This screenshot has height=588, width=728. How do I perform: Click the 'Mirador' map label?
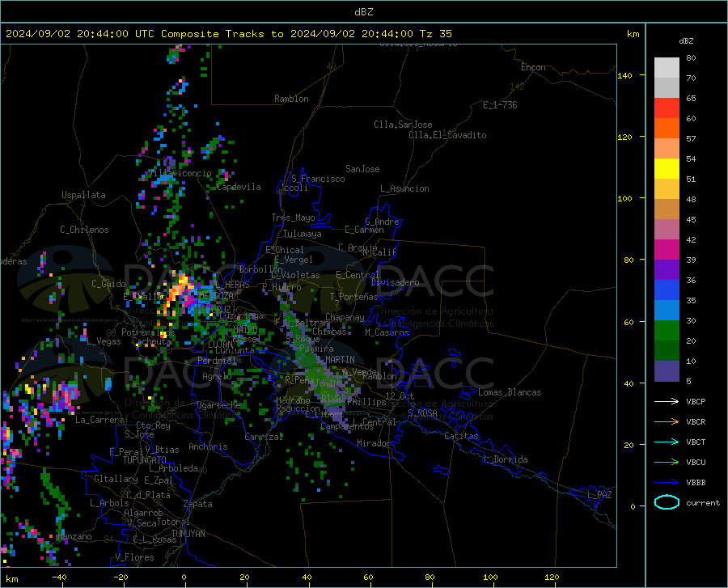pyautogui.click(x=373, y=443)
